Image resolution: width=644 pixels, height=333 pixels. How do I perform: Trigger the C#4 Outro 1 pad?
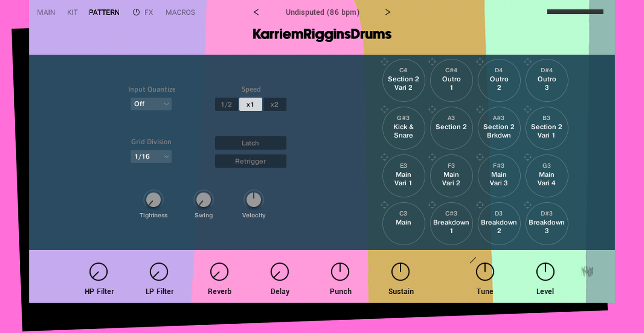[x=451, y=81]
